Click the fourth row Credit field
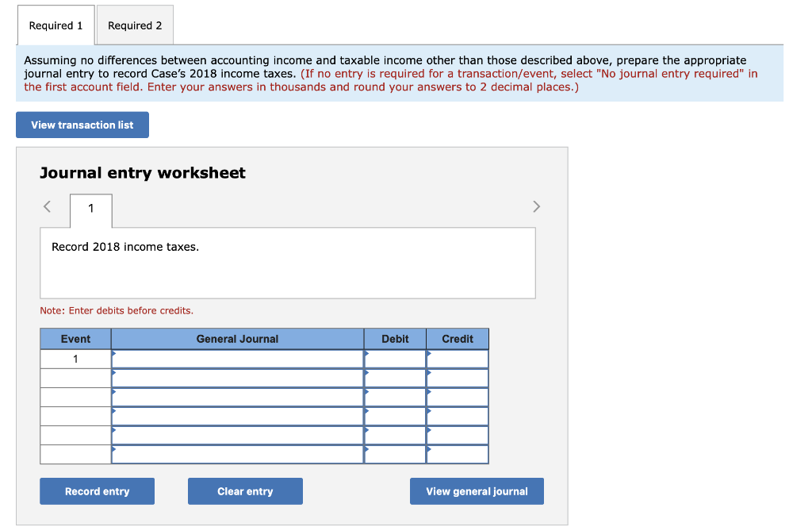The width and height of the screenshot is (812, 527). (x=458, y=417)
